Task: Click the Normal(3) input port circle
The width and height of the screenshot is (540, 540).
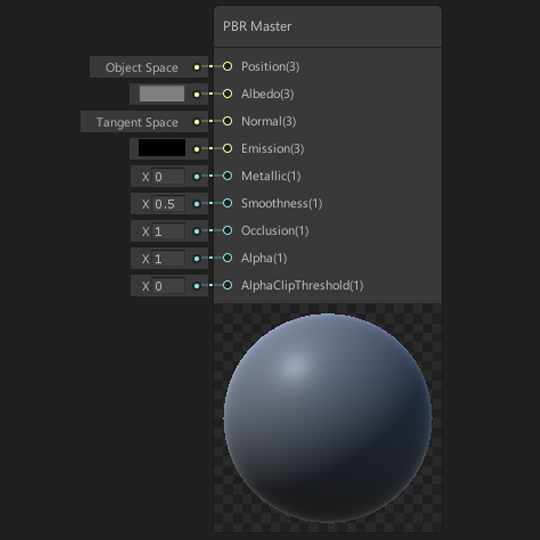Action: pyautogui.click(x=227, y=121)
